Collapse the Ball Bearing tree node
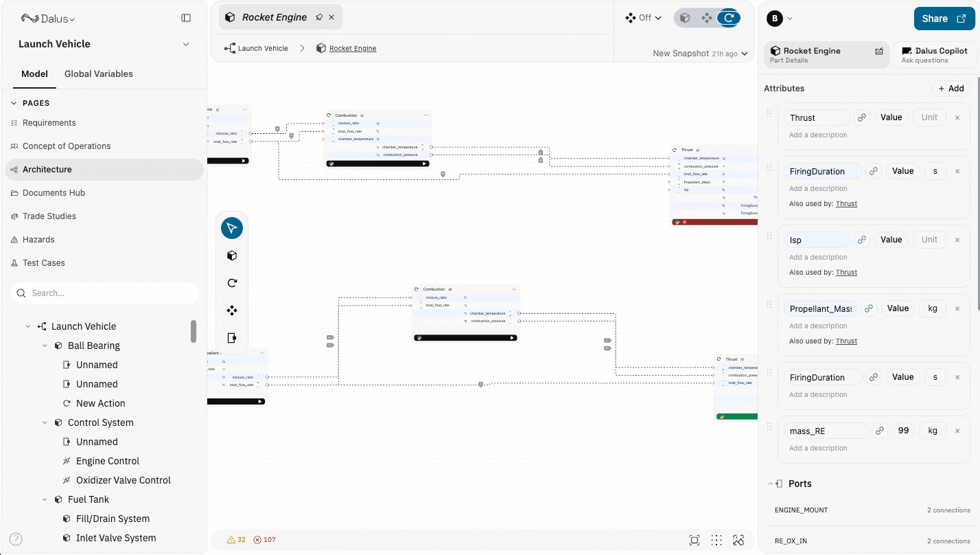Viewport: 980px width, 555px height. [45, 346]
